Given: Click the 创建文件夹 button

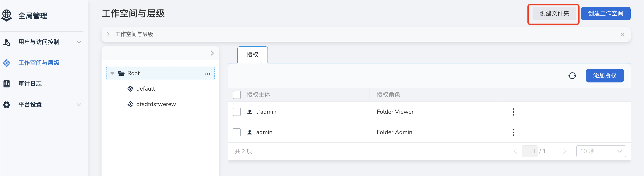Looking at the screenshot, I should pyautogui.click(x=554, y=14).
